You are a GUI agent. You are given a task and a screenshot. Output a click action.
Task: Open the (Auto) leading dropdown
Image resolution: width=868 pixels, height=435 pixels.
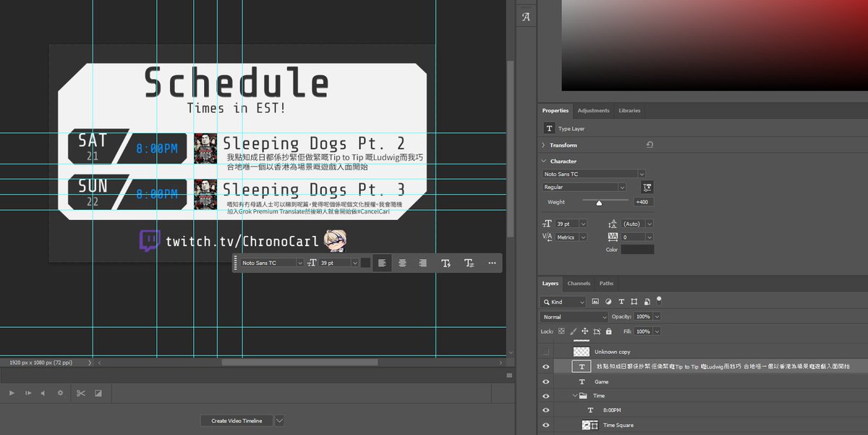click(649, 224)
